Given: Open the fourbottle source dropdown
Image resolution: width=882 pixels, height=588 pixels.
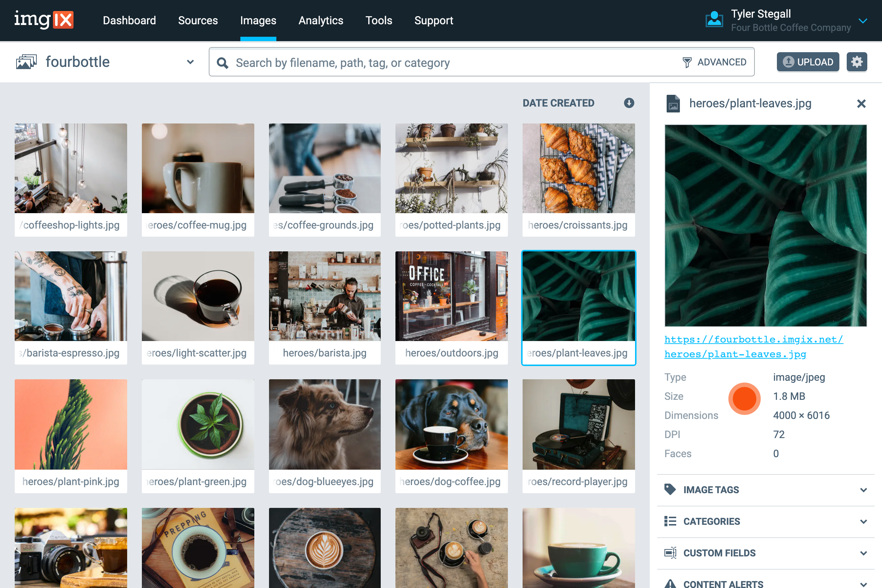Looking at the screenshot, I should [190, 62].
